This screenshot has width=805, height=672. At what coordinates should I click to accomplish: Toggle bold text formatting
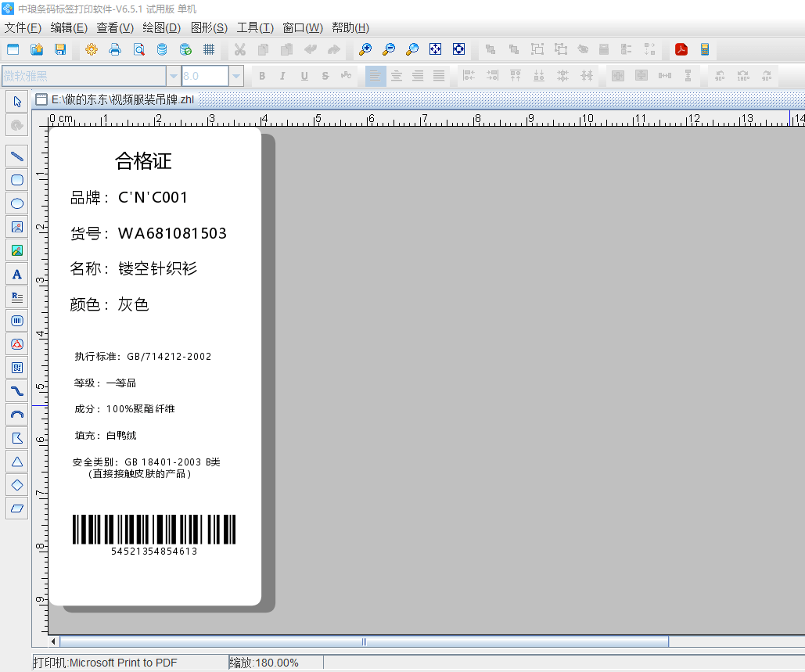[x=262, y=76]
